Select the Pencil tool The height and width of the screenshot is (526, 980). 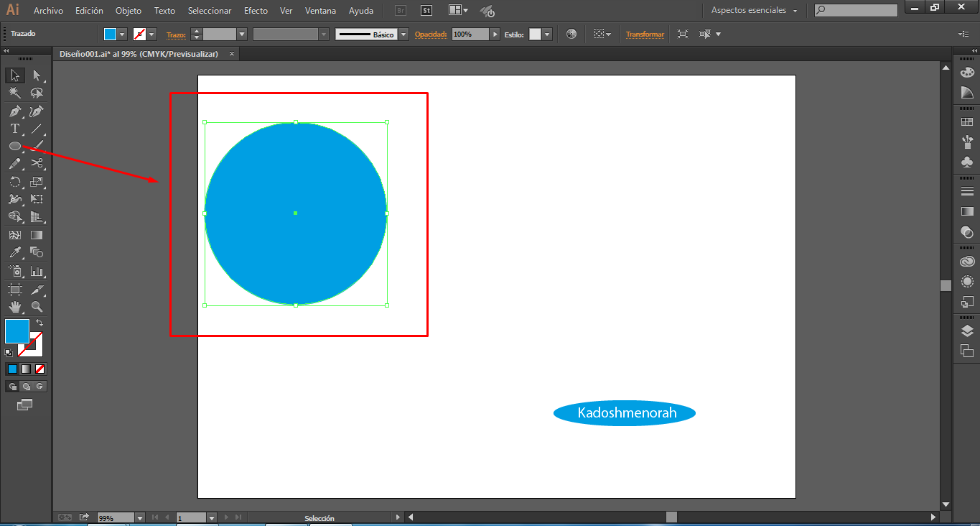pos(15,164)
